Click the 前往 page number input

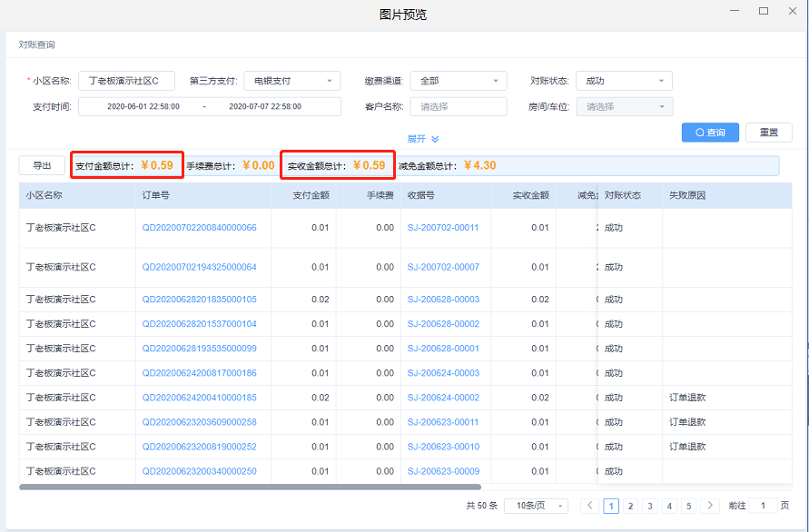tap(763, 506)
